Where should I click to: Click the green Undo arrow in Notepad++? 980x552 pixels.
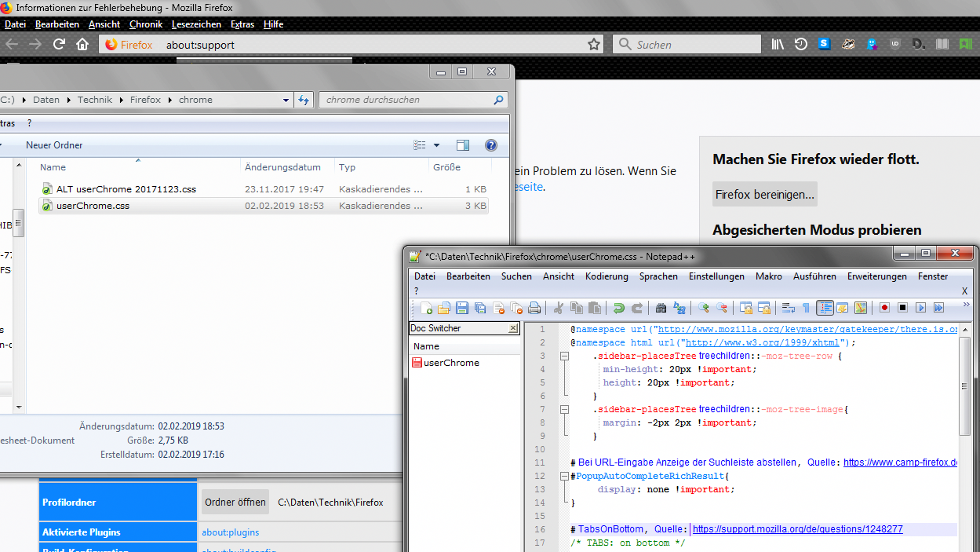click(x=619, y=308)
